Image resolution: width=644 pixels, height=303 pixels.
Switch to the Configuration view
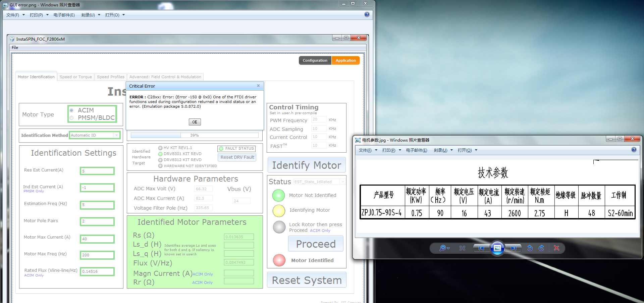click(315, 60)
